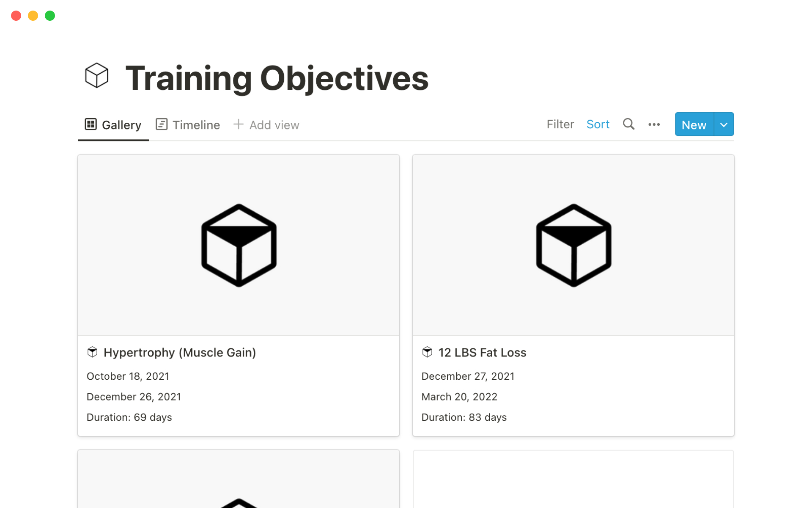Open the Hypertrophy (Muscle Gain) title link
The height and width of the screenshot is (508, 812).
pos(180,353)
